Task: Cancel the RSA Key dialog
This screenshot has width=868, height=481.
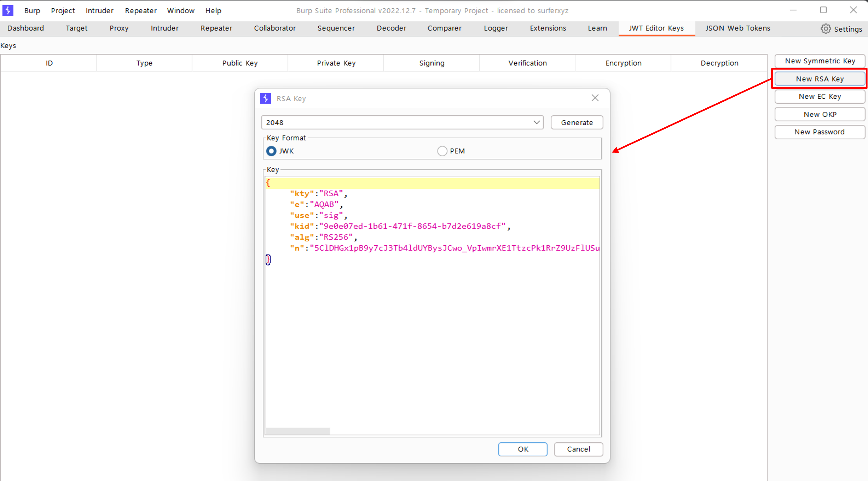Action: [578, 449]
